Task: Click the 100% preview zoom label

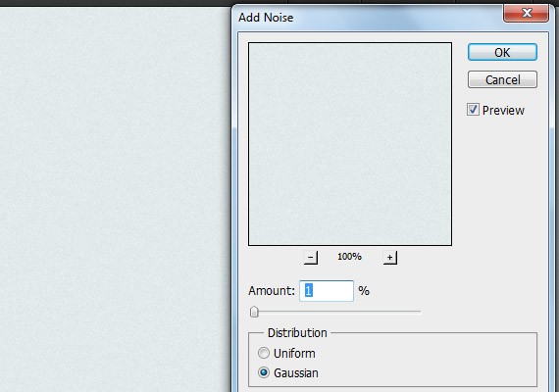Action: [349, 257]
